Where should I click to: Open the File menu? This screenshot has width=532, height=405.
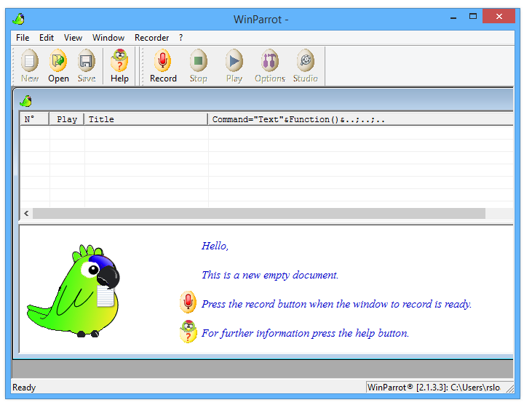click(23, 38)
